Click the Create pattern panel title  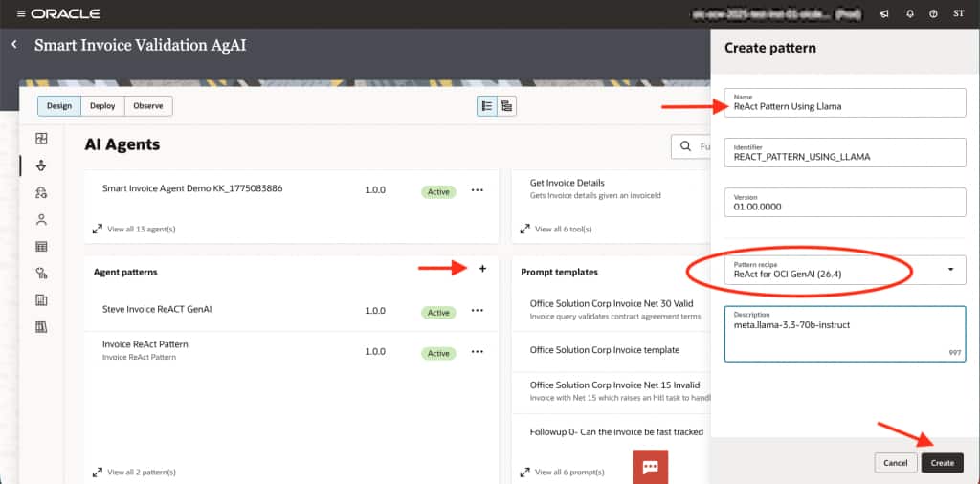(770, 48)
